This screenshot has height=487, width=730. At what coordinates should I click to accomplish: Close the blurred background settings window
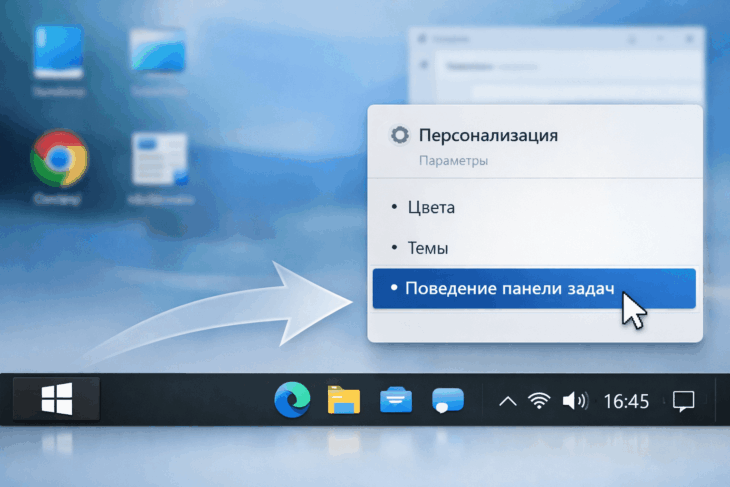point(689,39)
